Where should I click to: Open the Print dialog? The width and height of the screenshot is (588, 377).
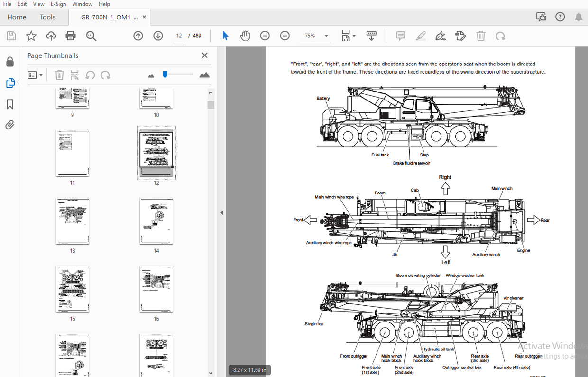pyautogui.click(x=70, y=36)
